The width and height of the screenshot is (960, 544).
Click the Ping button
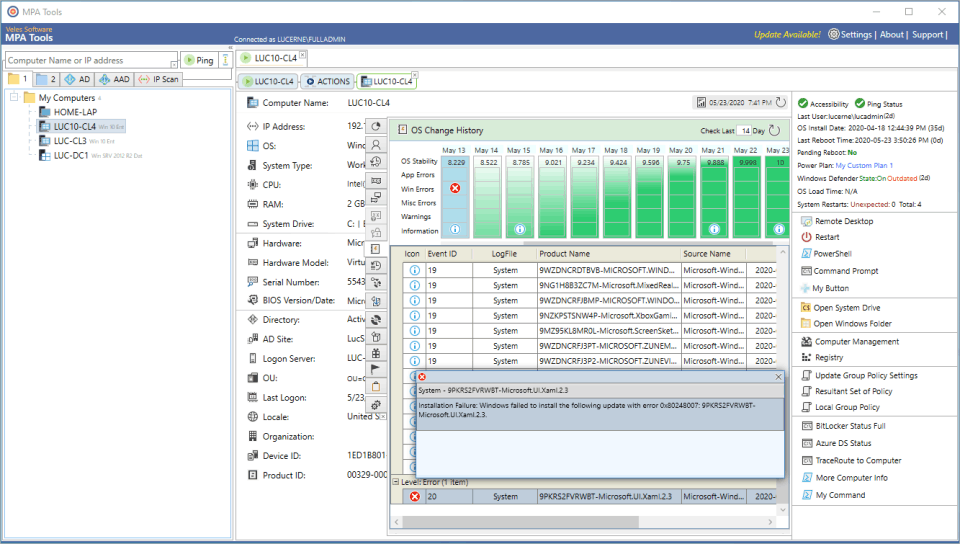coord(198,60)
